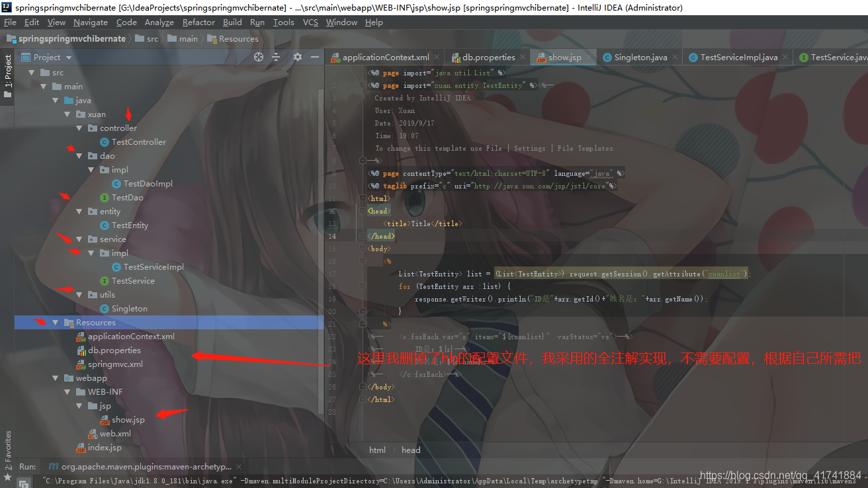Collapse the WEB-INF folder arrow
Screen dimensions: 868x488
click(67, 392)
